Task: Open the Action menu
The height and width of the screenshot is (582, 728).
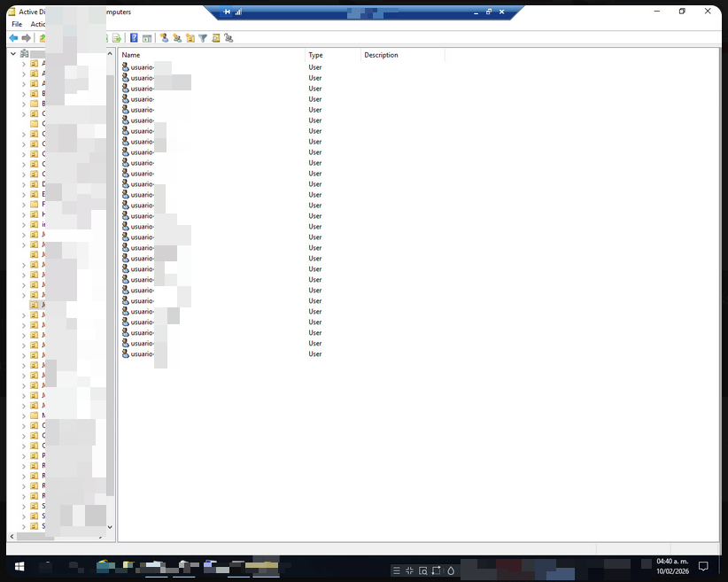Action: [37, 24]
